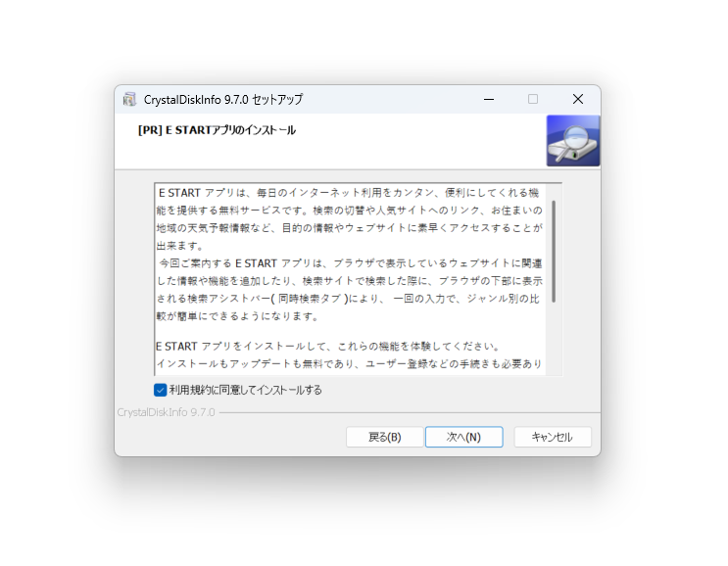Image resolution: width=728 pixels, height=566 pixels.
Task: Minimize the setup window
Action: pyautogui.click(x=489, y=99)
